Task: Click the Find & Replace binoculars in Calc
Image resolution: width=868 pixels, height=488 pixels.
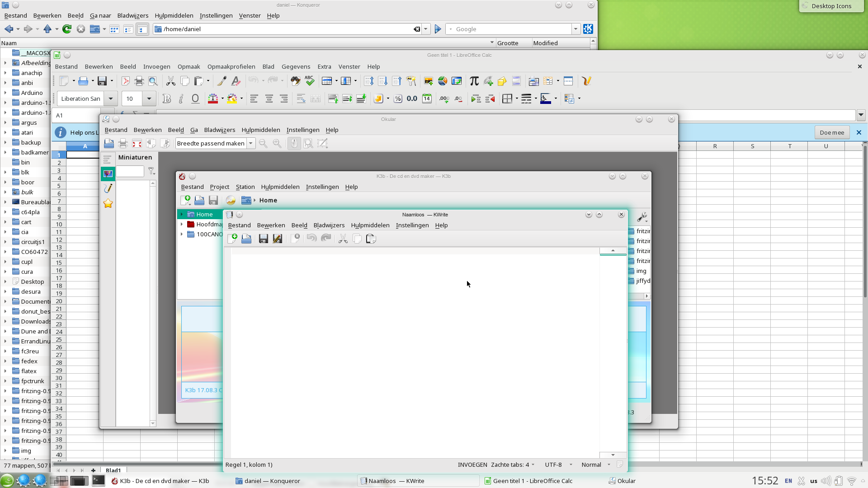Action: (296, 81)
